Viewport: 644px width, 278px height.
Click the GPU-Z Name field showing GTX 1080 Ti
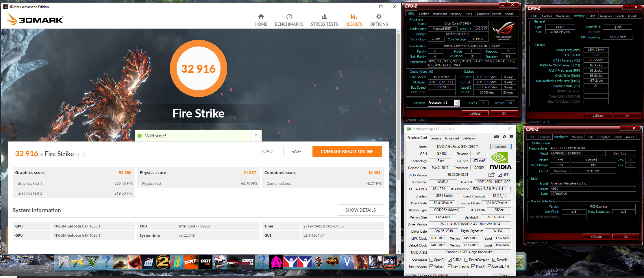click(x=458, y=147)
